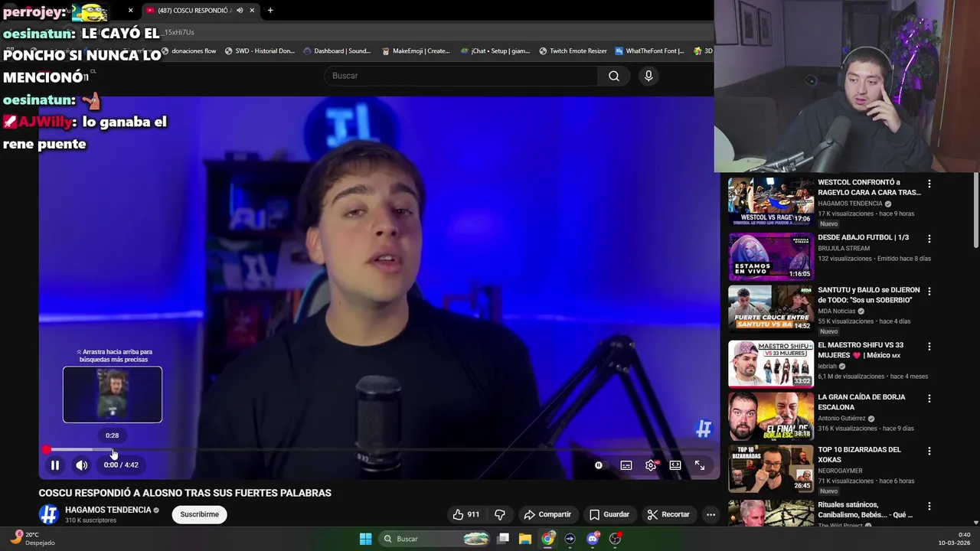The width and height of the screenshot is (980, 551).
Task: Click the taskbar Buscar search box
Action: point(435,539)
